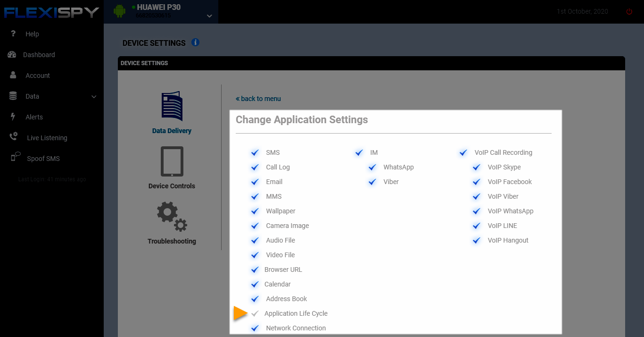Open the HUAWEI P30 device dropdown arrow
The width and height of the screenshot is (644, 337).
click(209, 16)
